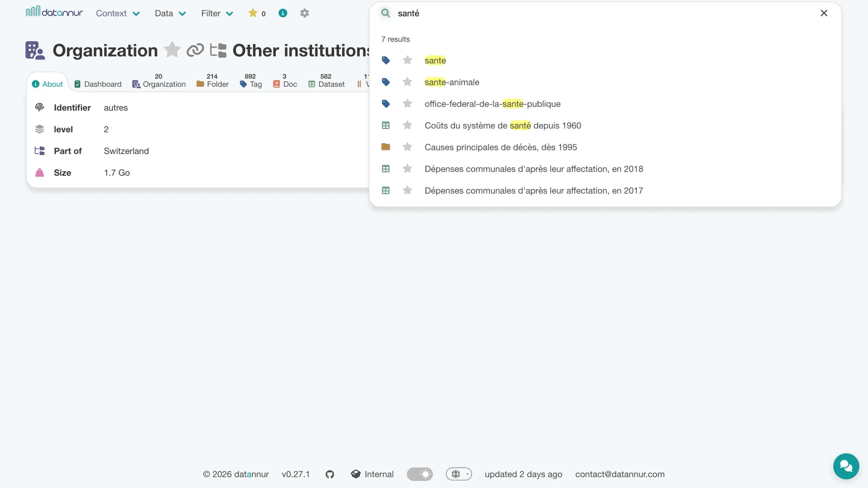Open the sante-animale tag result
The image size is (868, 488).
[452, 82]
